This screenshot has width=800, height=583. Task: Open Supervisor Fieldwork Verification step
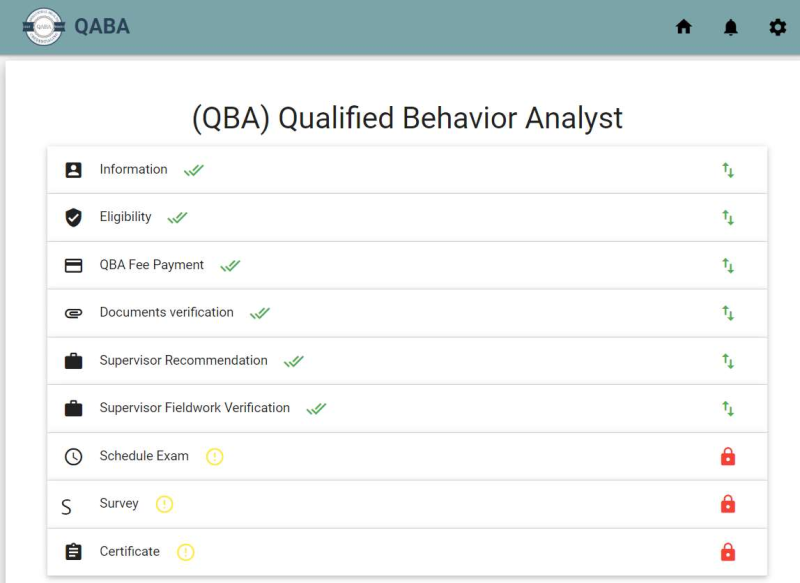407,409
